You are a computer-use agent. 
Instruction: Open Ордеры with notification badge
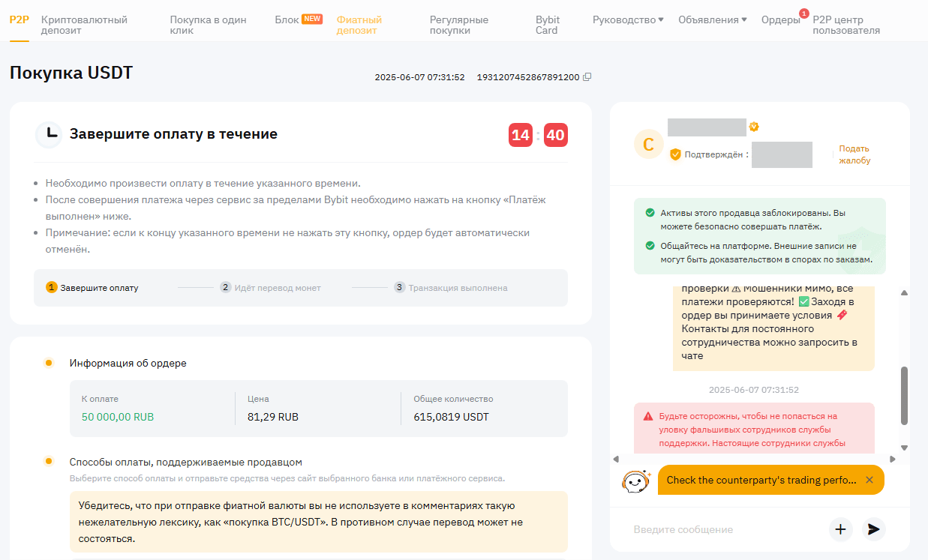780,20
